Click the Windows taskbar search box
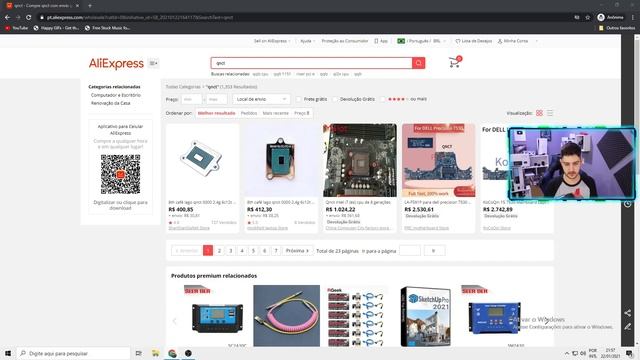 point(73,353)
